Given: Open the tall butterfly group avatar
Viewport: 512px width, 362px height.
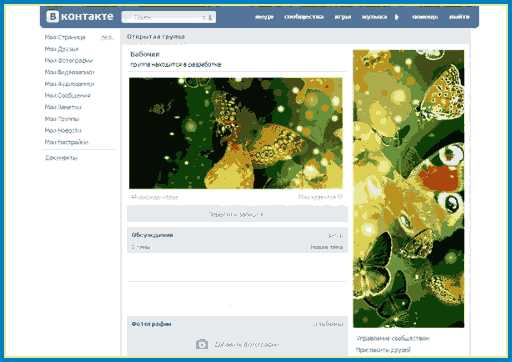Looking at the screenshot, I should point(408,189).
